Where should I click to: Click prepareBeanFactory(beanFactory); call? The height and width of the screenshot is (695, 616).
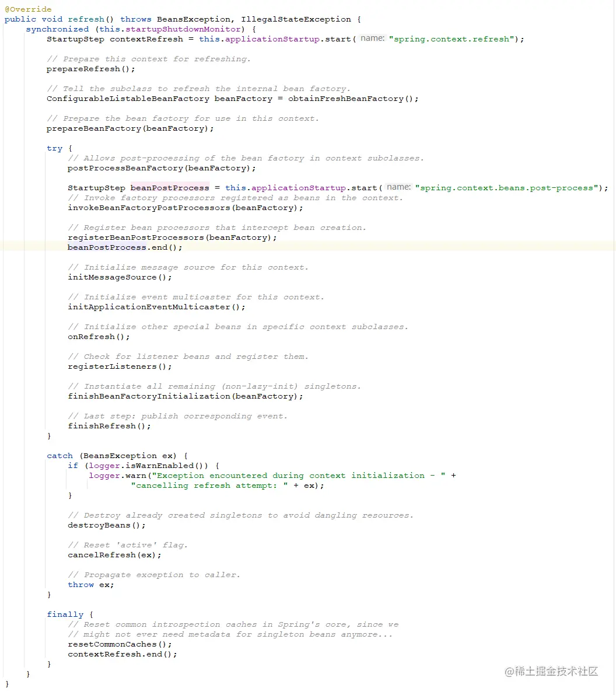[130, 128]
